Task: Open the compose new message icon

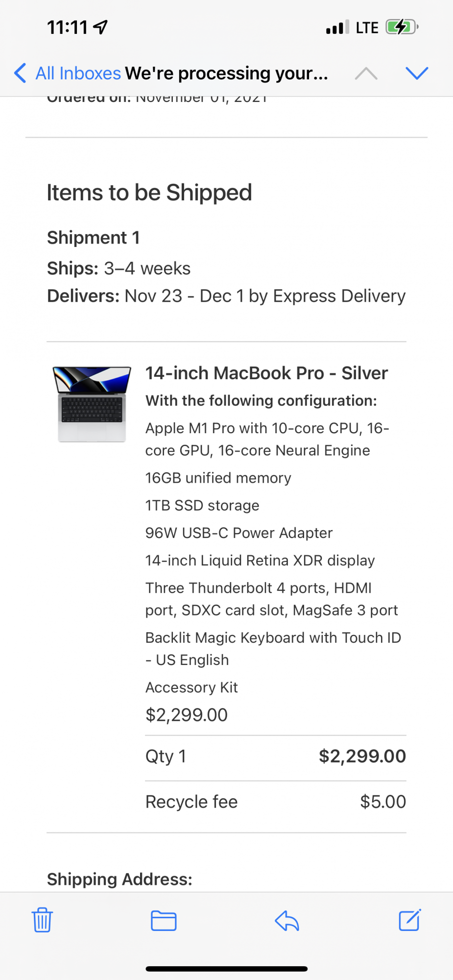Action: point(409,920)
